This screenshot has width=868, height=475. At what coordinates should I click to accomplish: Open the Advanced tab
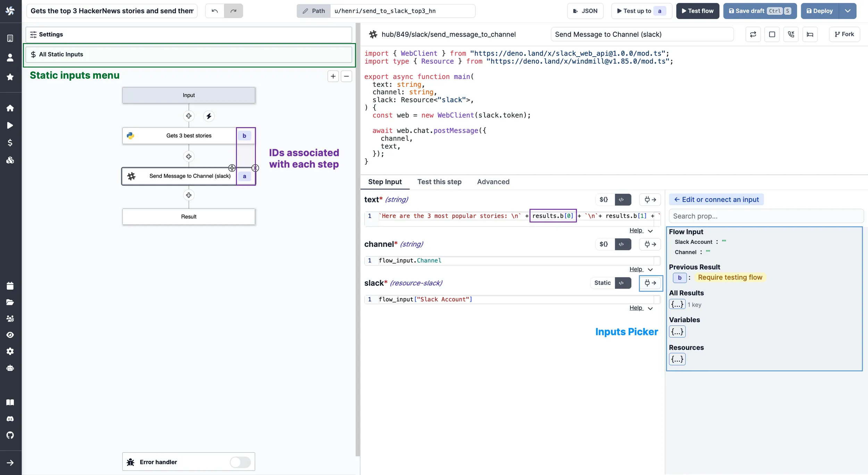click(x=493, y=182)
